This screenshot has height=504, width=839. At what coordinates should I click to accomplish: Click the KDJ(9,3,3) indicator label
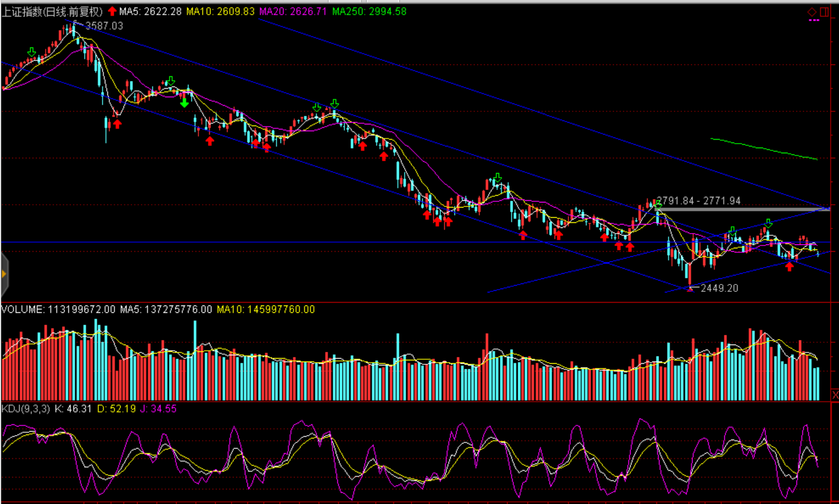tap(26, 408)
